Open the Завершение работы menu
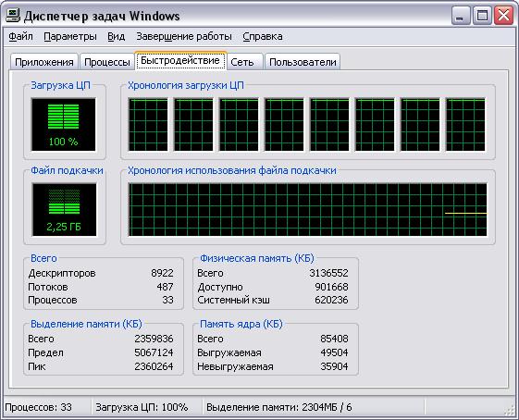This screenshot has width=519, height=420. [184, 36]
